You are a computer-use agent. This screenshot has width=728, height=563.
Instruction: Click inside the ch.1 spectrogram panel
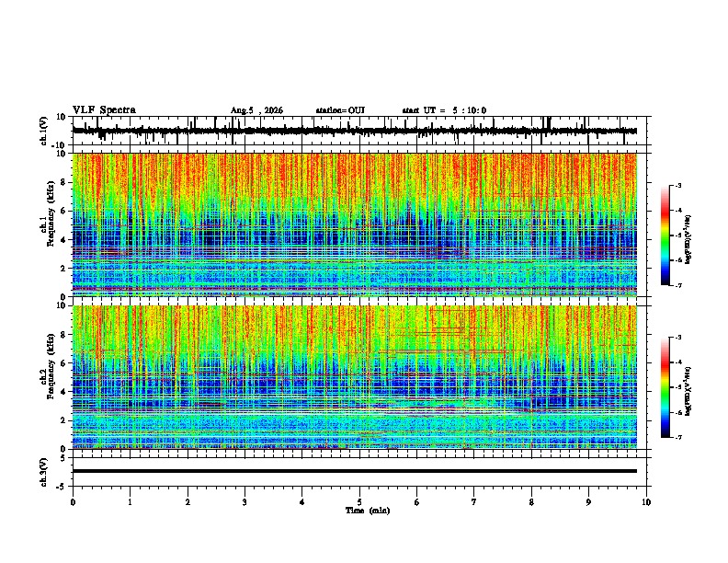point(355,224)
